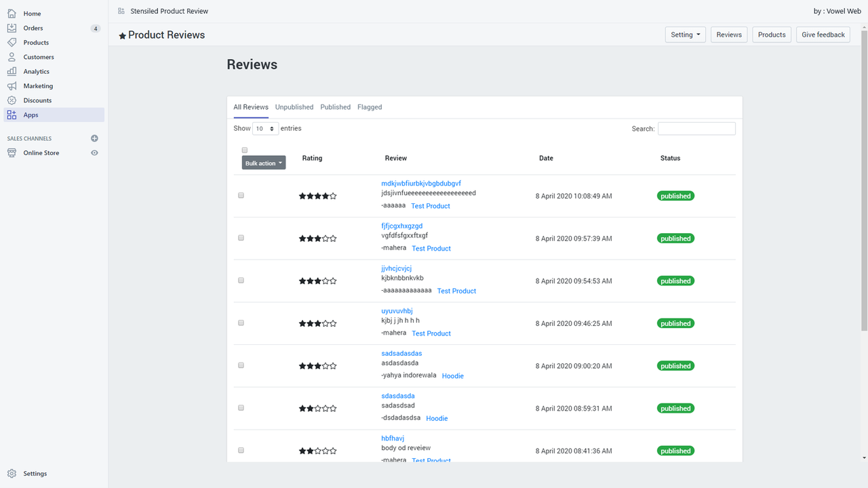The height and width of the screenshot is (488, 868).
Task: Add a sales channel with plus icon
Action: [x=94, y=138]
